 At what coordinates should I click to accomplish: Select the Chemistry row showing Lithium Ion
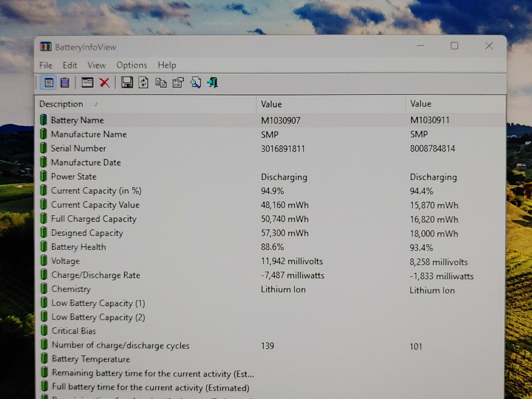[x=71, y=289]
